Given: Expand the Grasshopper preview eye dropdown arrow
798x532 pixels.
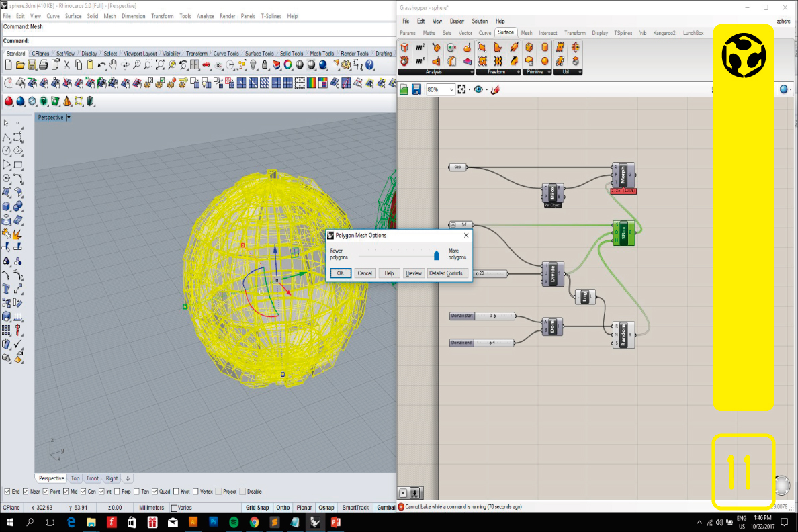Looking at the screenshot, I should 486,89.
